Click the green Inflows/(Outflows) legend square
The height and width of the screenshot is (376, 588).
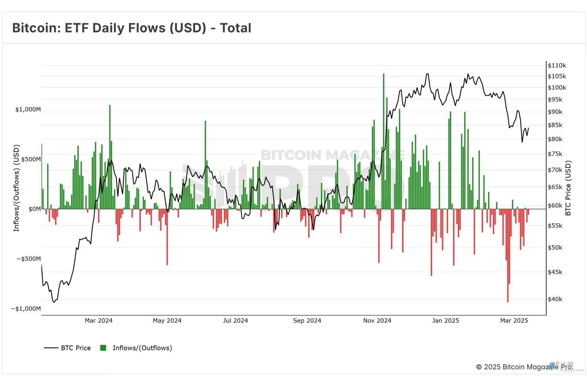103,348
